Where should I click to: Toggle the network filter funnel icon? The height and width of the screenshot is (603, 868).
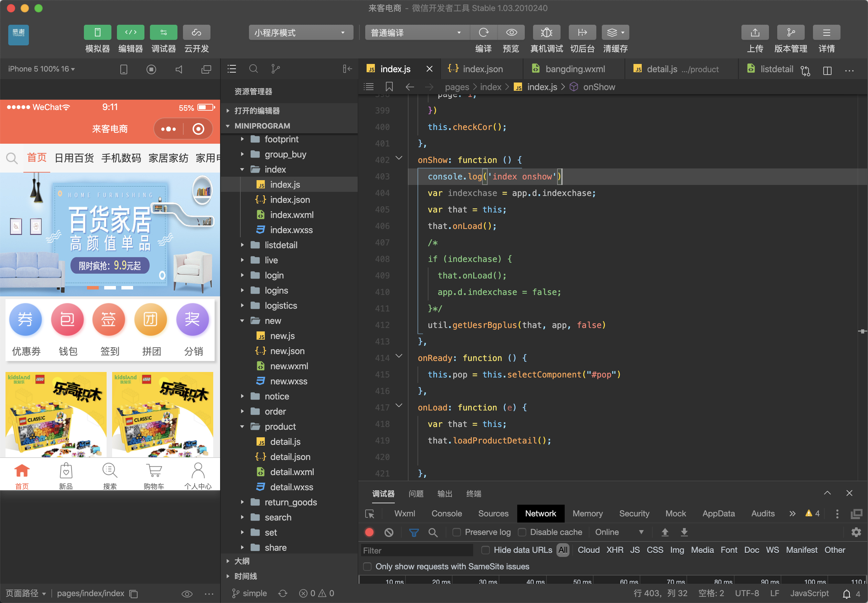tap(414, 533)
